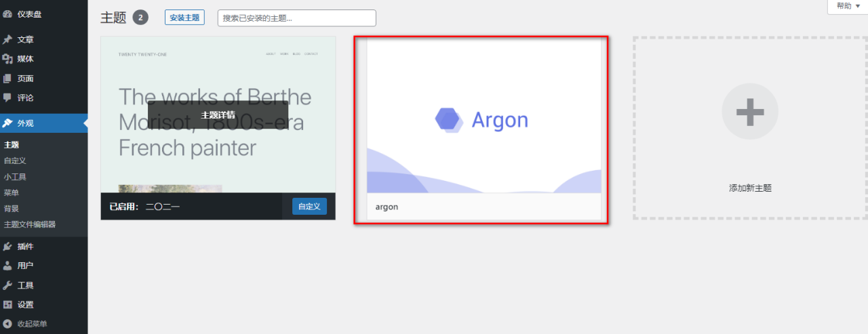Click the 外观 paintbrush icon
The width and height of the screenshot is (868, 334).
click(7, 123)
